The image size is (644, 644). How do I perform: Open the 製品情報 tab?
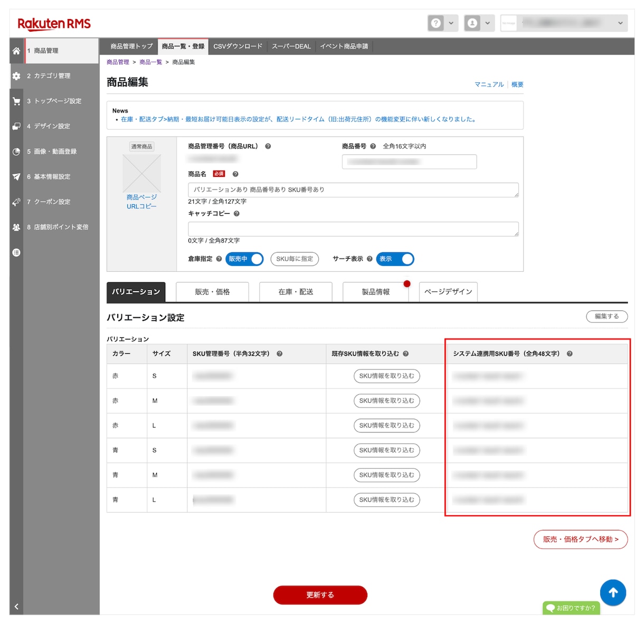tap(376, 292)
